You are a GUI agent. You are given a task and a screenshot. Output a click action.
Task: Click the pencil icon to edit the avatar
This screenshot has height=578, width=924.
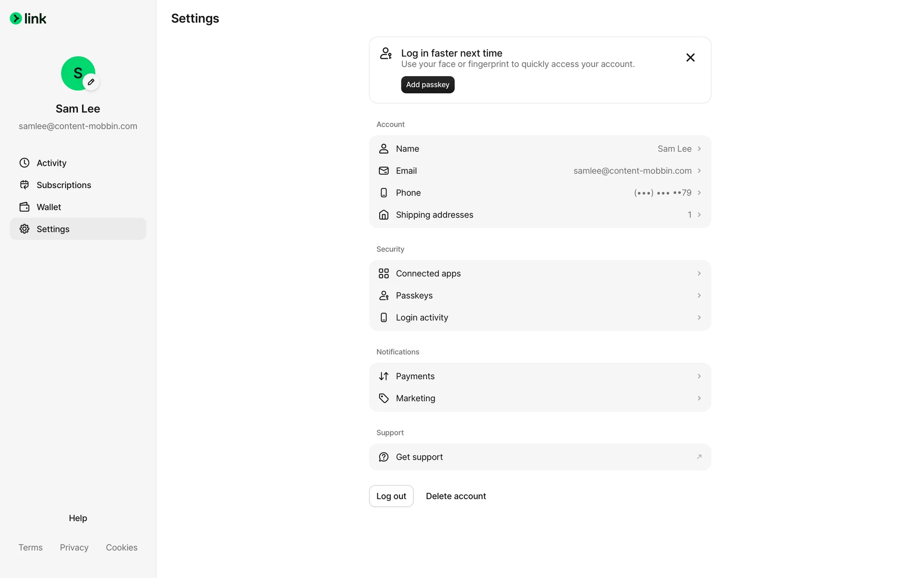[x=91, y=82]
